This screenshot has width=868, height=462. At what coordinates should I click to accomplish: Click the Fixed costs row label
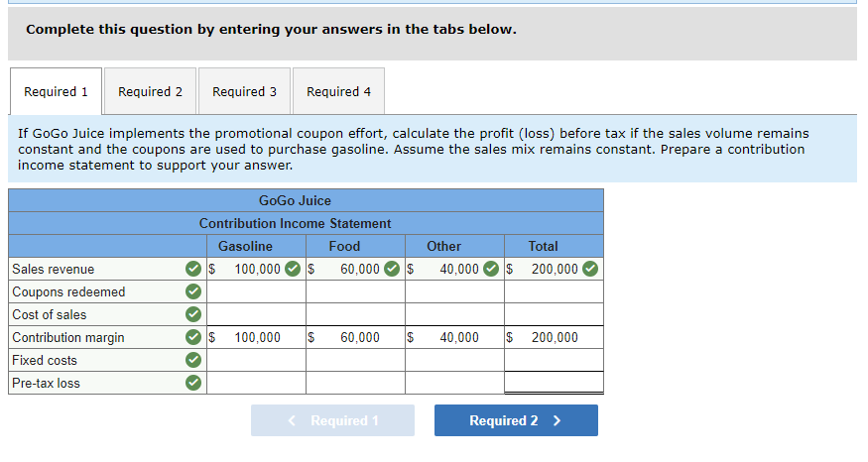[45, 360]
